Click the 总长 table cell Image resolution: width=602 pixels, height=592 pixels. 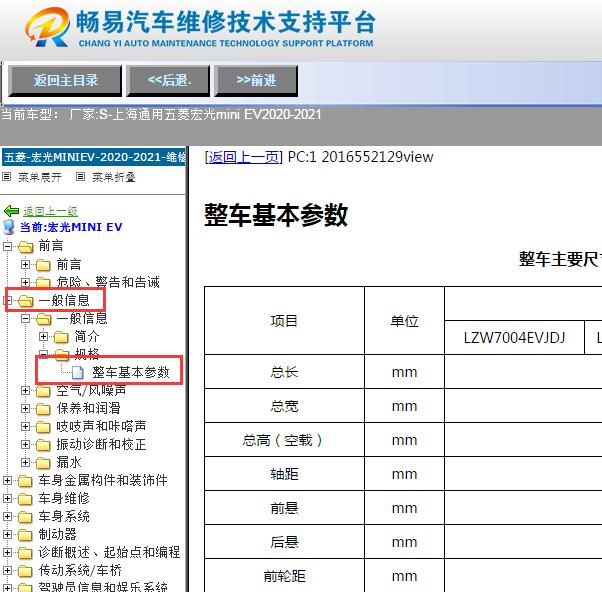pyautogui.click(x=284, y=372)
